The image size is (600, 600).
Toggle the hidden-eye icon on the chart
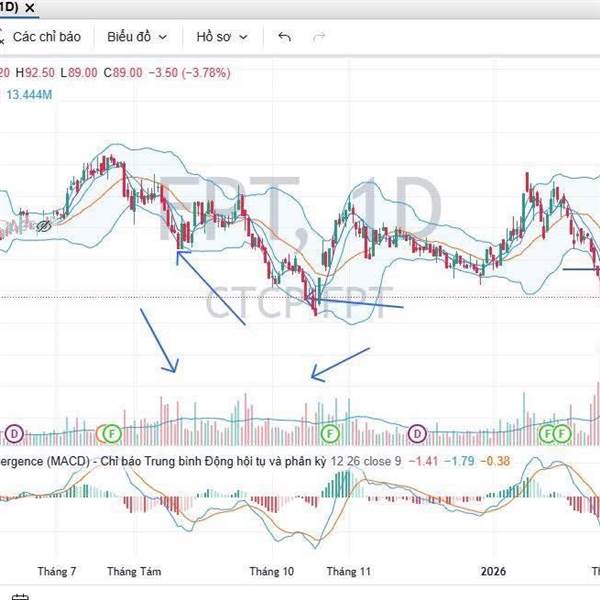[x=44, y=226]
